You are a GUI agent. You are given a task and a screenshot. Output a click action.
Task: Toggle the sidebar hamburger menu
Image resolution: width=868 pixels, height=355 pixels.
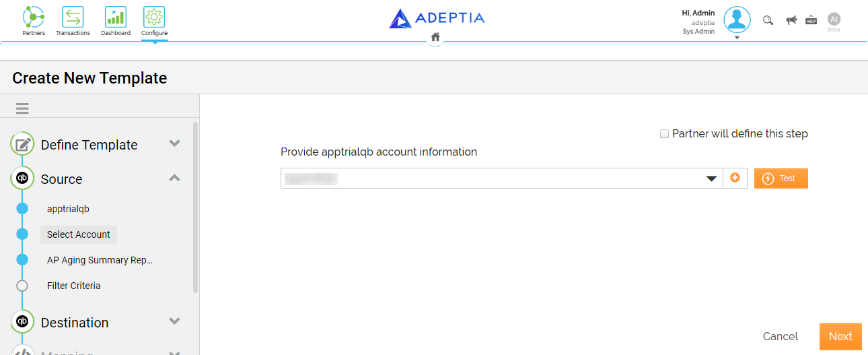click(x=22, y=108)
